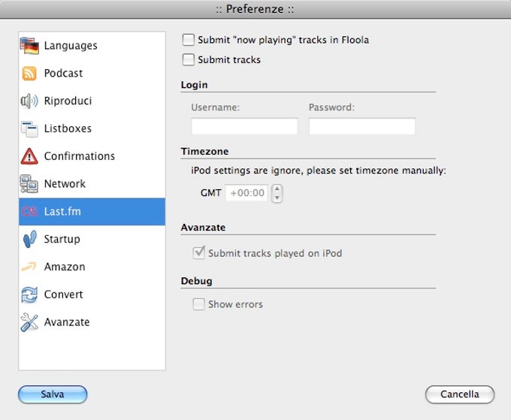Click the Avanzate tools icon in sidebar

pyautogui.click(x=29, y=322)
